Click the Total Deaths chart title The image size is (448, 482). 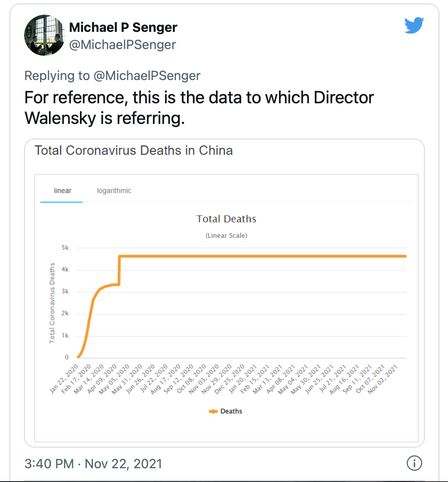[226, 219]
